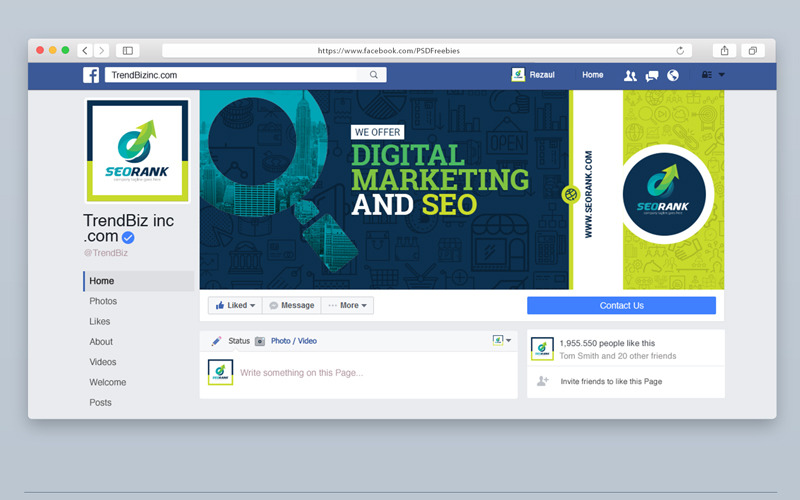This screenshot has height=500, width=800.
Task: Select Home in page sidebar
Action: tap(139, 281)
